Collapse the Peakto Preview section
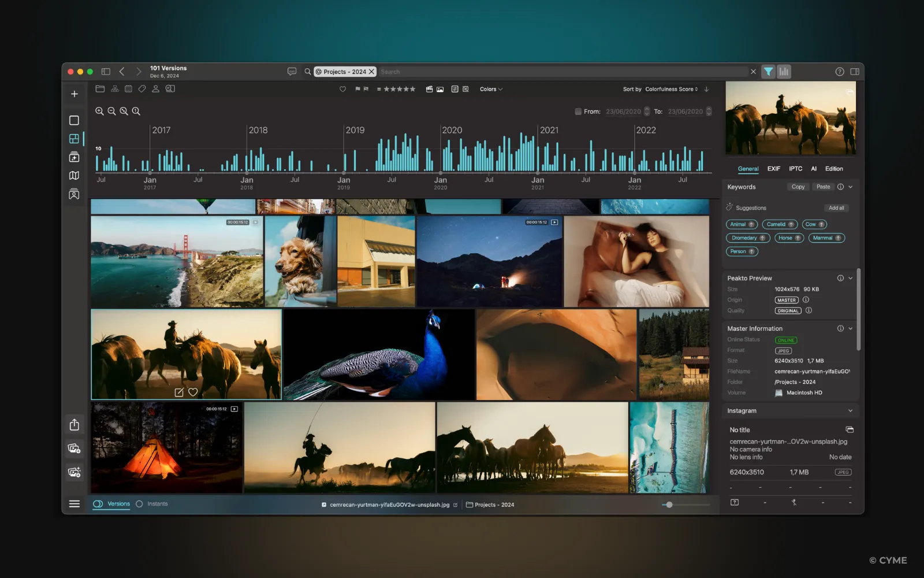Image resolution: width=924 pixels, height=578 pixels. (x=850, y=278)
